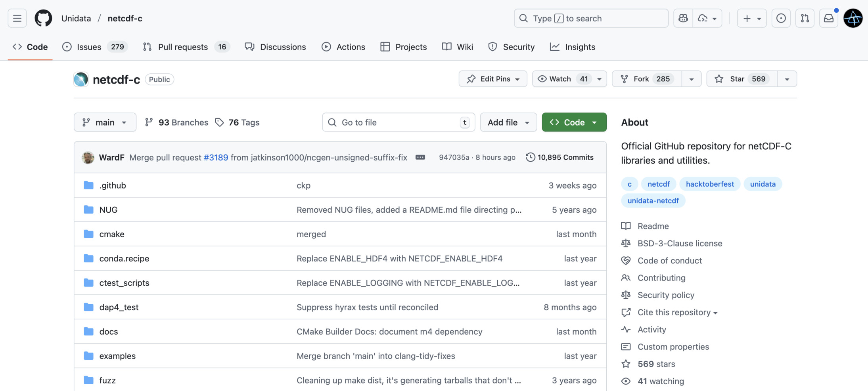
Task: Expand commit message ellipsis icon
Action: pos(420,157)
